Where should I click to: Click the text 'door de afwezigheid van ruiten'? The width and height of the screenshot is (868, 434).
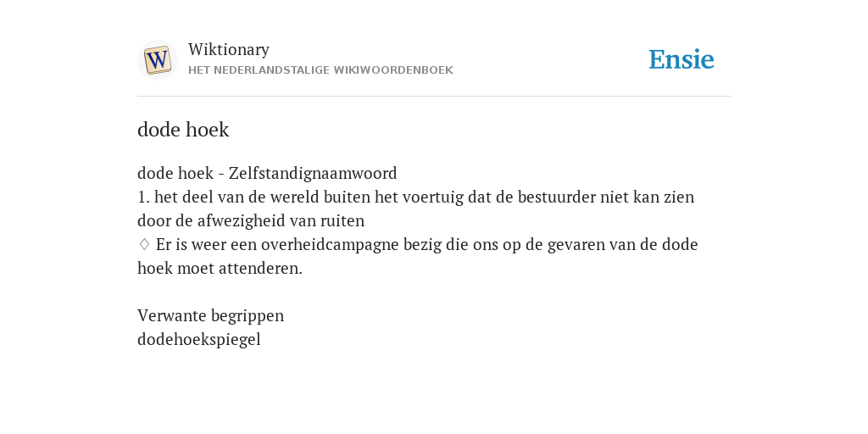pos(251,221)
